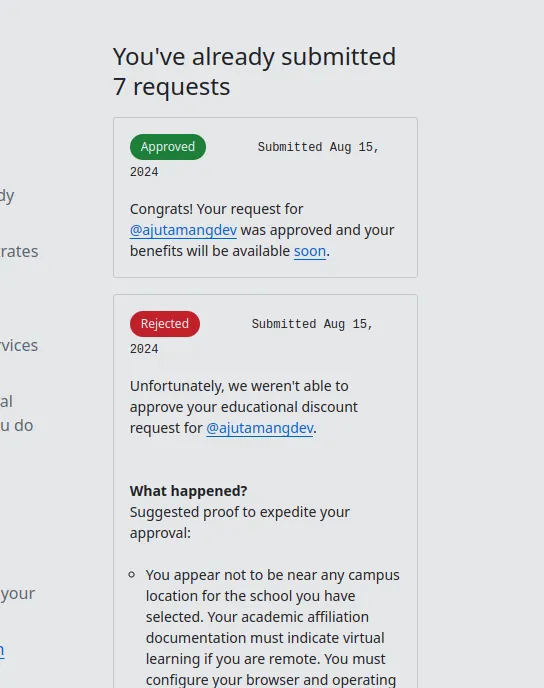Click the partially visible blue link at left edge

[x=2, y=650]
